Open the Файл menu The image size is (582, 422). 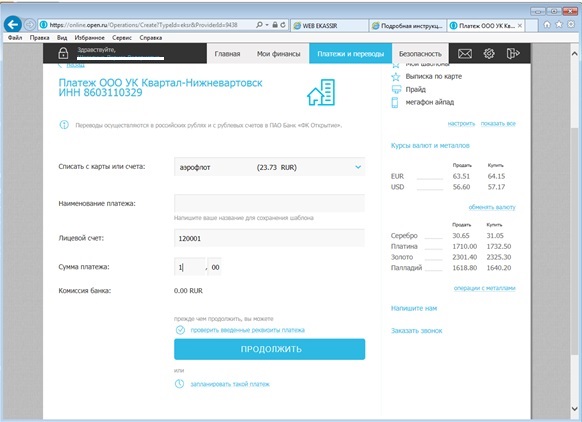coord(15,37)
